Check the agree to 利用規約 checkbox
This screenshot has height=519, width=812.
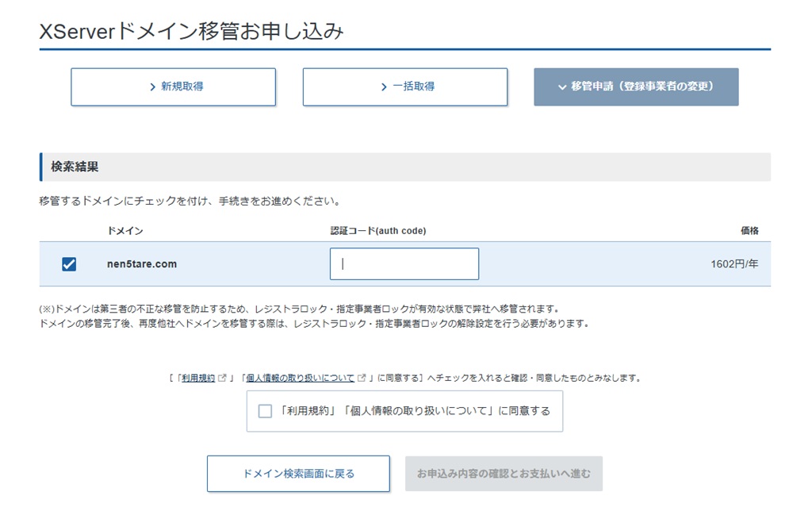tap(265, 411)
